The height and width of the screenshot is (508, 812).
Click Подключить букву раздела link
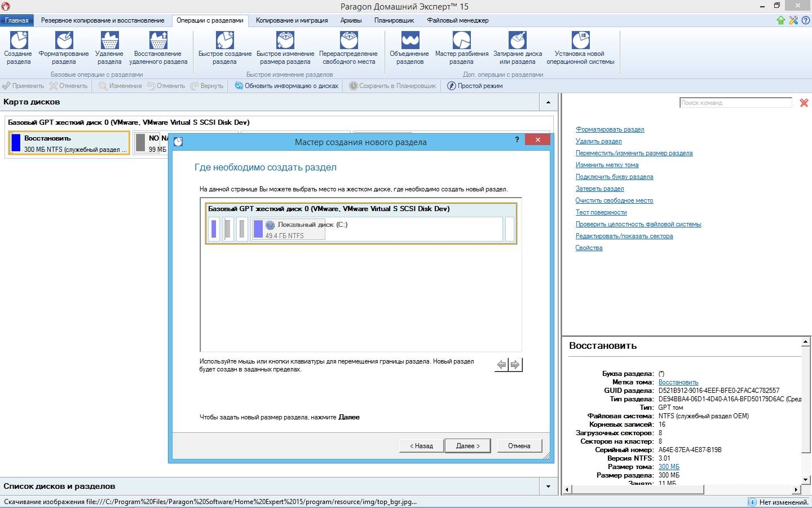614,177
